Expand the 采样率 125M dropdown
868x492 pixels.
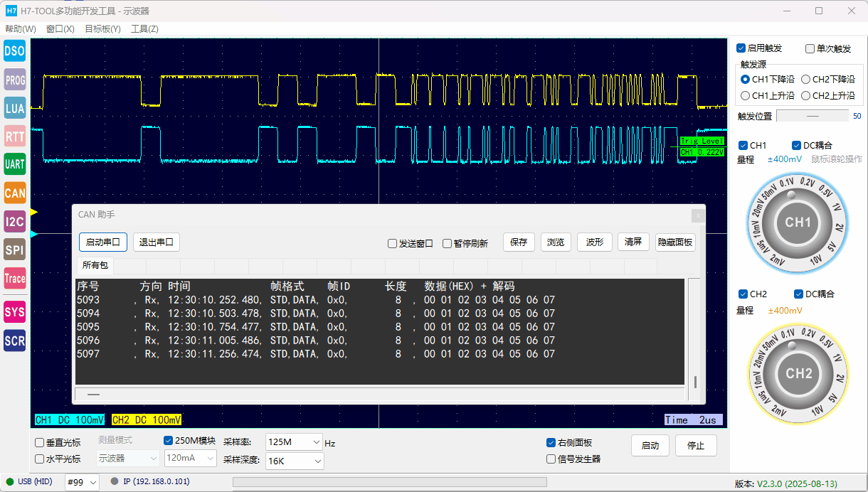coord(294,442)
